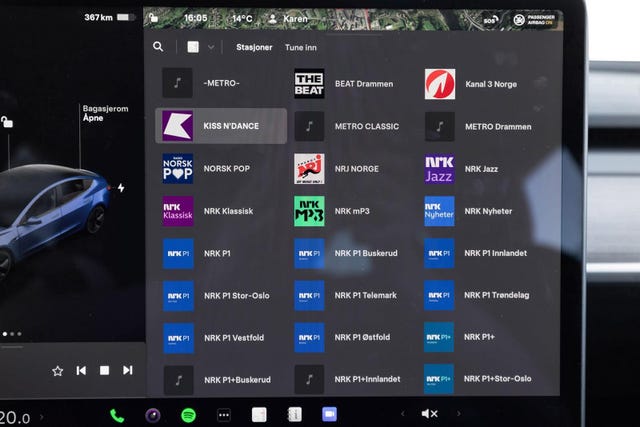Tap the SOS icon
The image size is (640, 427).
tap(490, 20)
